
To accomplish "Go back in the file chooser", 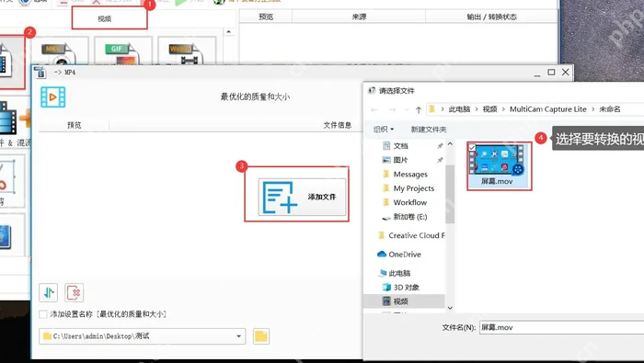I will click(374, 109).
